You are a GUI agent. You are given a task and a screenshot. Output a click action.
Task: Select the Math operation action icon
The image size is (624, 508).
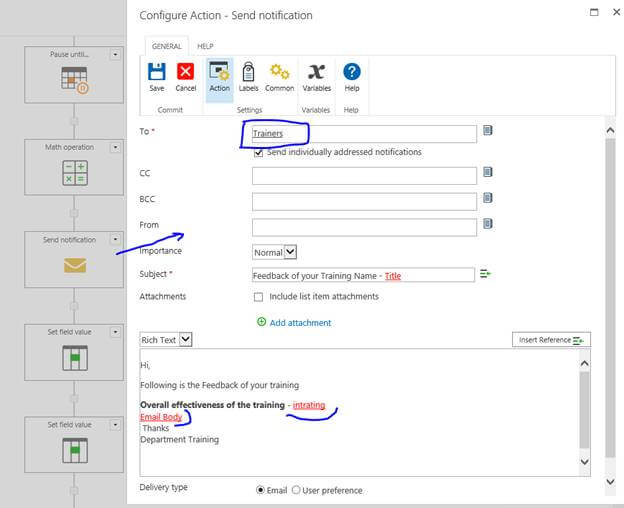pyautogui.click(x=75, y=173)
